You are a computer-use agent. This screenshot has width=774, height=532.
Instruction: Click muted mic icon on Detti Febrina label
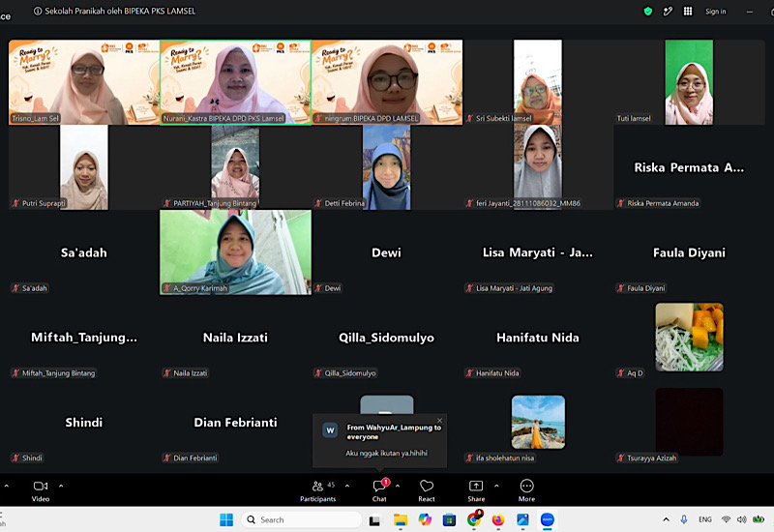pos(318,203)
